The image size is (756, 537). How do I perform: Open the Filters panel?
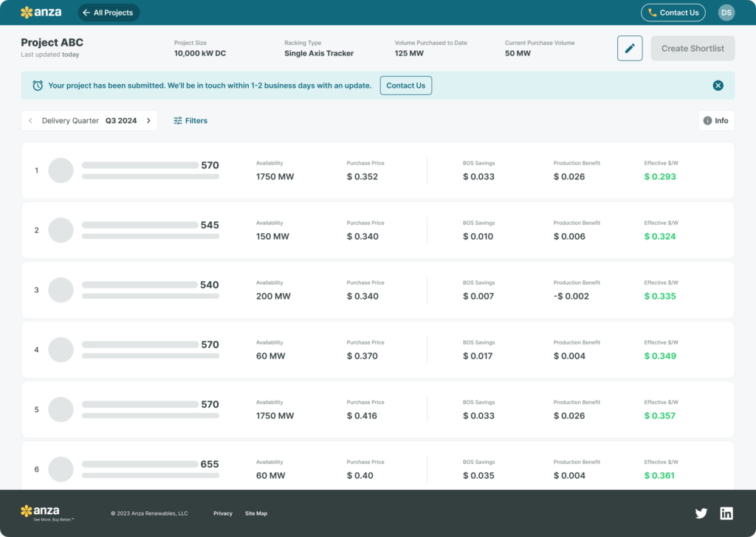click(x=190, y=121)
